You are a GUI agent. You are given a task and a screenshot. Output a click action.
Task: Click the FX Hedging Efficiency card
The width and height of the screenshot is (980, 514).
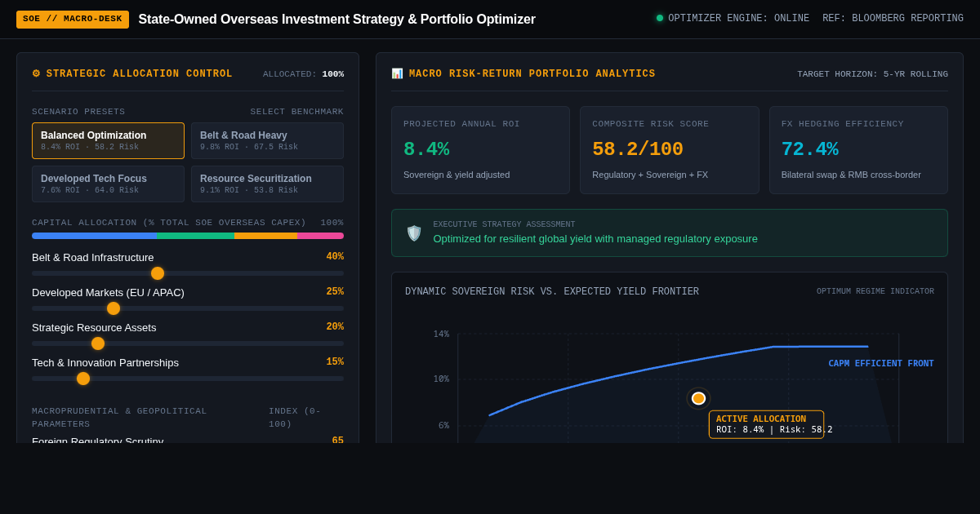pyautogui.click(x=858, y=150)
